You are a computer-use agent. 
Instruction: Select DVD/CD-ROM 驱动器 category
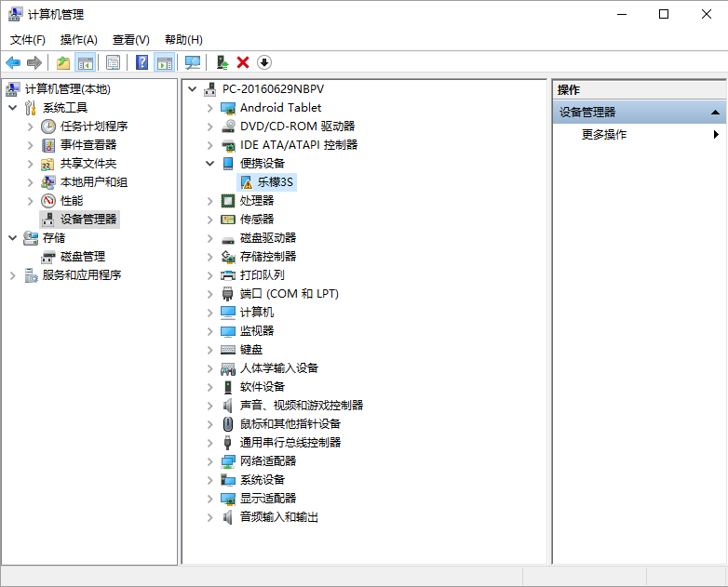coord(297,127)
